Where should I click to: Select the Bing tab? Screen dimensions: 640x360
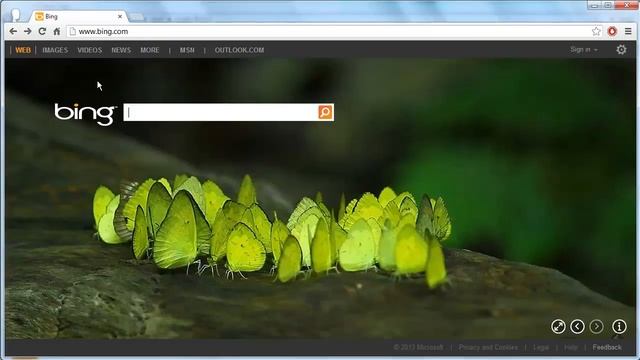click(x=78, y=17)
